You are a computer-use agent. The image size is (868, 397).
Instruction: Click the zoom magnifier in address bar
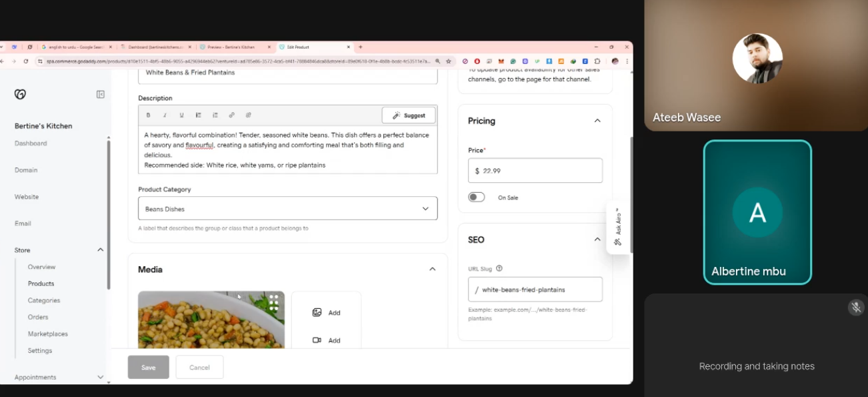(437, 61)
